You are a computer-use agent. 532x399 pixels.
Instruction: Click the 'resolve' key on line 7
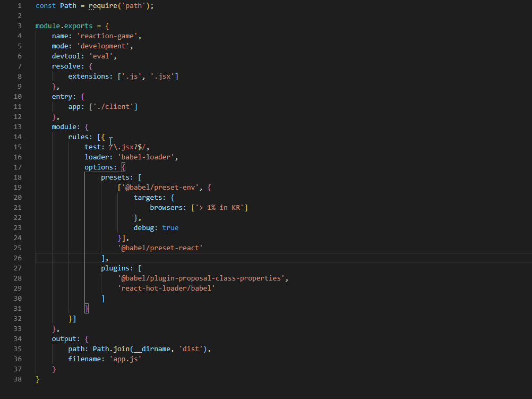(66, 66)
